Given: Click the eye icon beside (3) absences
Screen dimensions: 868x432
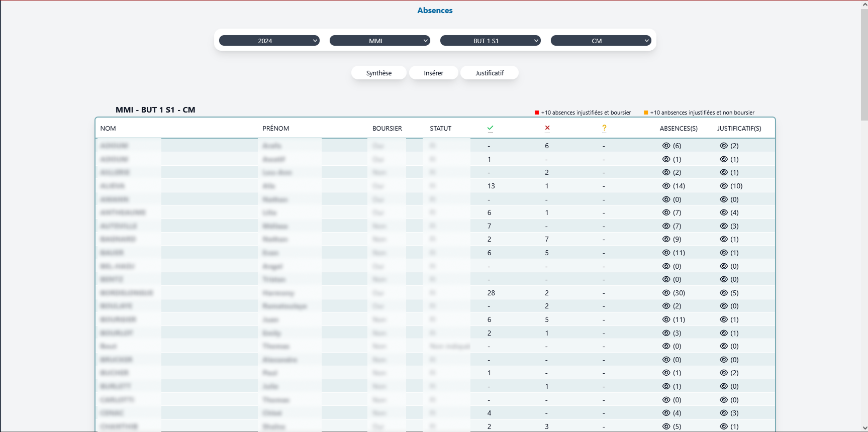Looking at the screenshot, I should 666,333.
